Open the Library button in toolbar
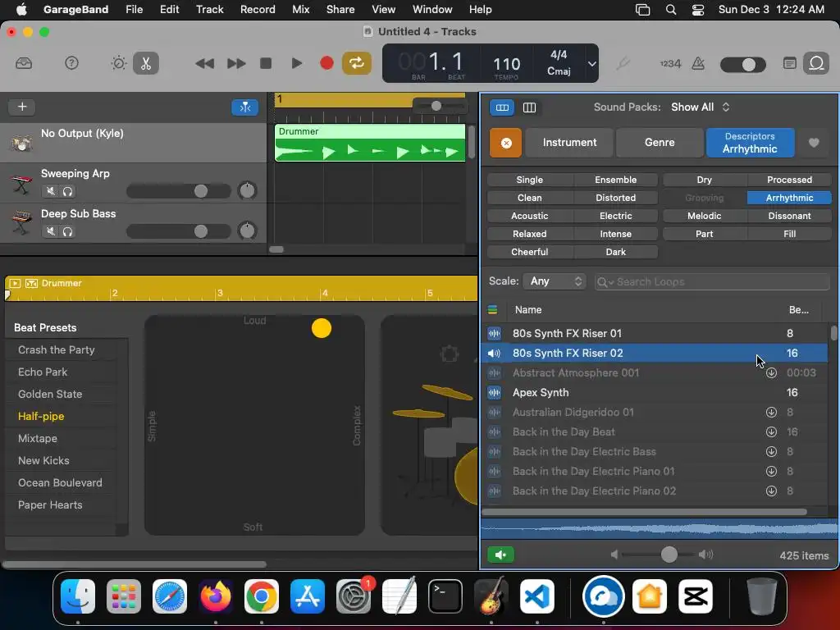 pyautogui.click(x=24, y=63)
